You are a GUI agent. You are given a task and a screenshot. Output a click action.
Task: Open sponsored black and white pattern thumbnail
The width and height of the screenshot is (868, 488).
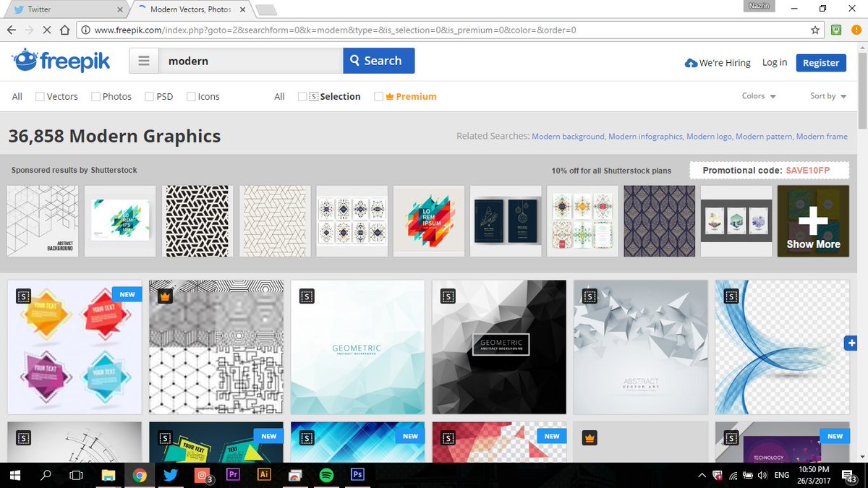coord(197,221)
